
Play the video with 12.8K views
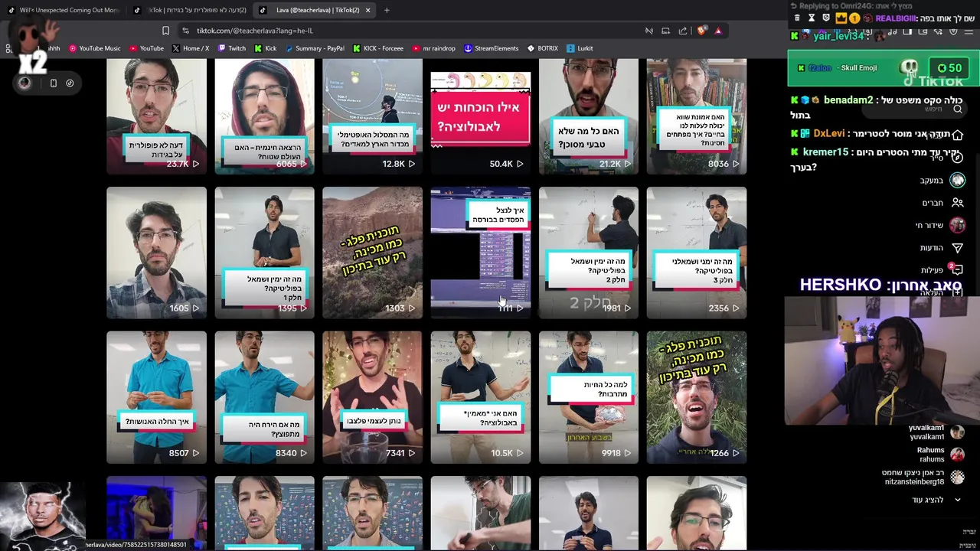click(x=372, y=116)
